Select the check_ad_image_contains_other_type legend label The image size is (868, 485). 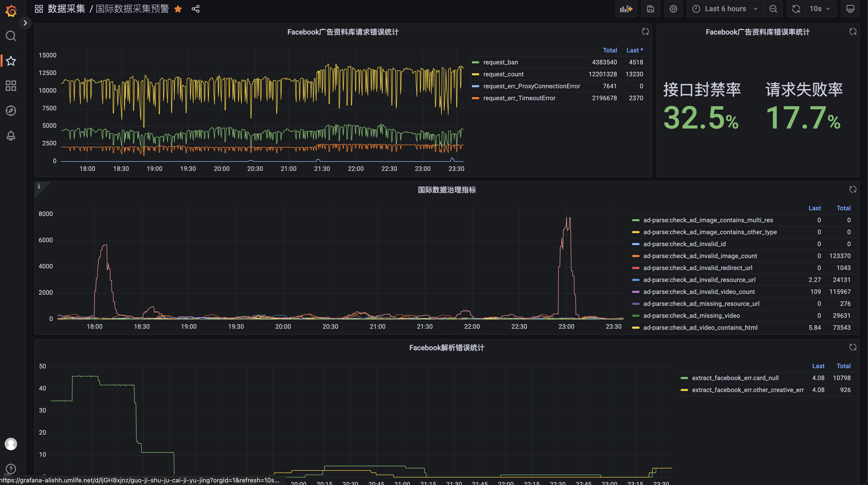[x=710, y=232]
